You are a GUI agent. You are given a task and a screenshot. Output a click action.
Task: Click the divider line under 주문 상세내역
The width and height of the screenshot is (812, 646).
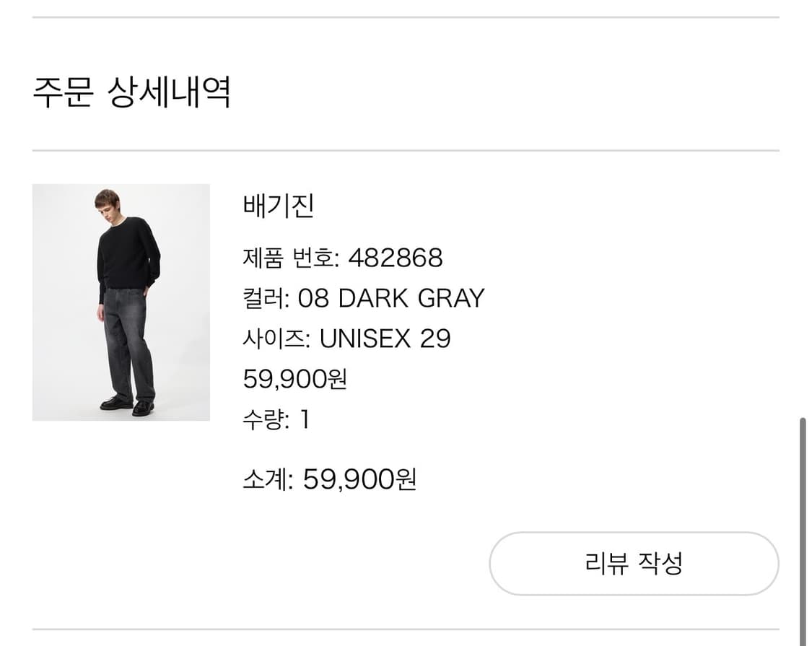pyautogui.click(x=404, y=150)
